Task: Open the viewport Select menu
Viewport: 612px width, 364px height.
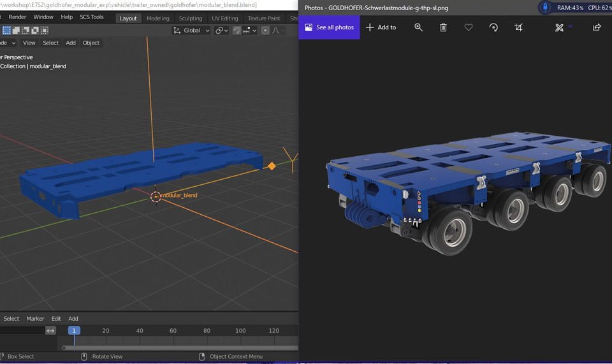Action: coord(51,43)
